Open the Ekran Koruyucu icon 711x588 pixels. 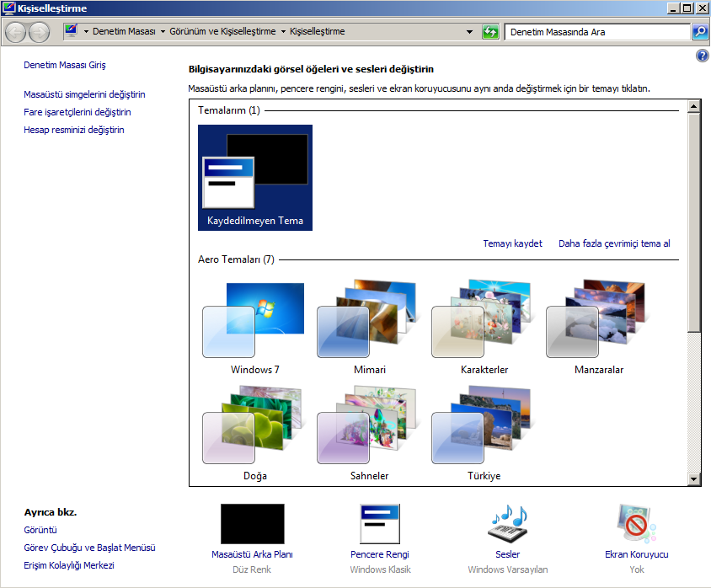(637, 524)
